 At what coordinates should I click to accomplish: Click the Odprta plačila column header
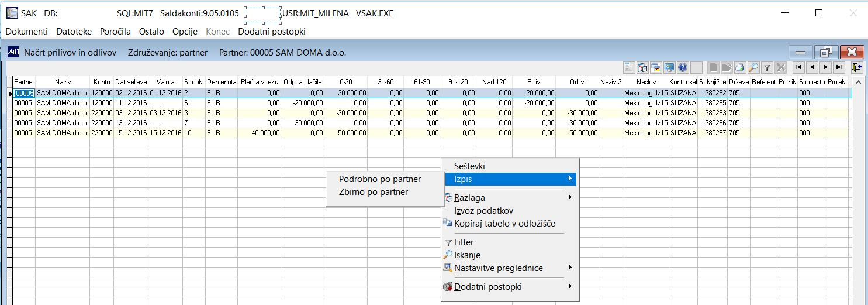[303, 82]
